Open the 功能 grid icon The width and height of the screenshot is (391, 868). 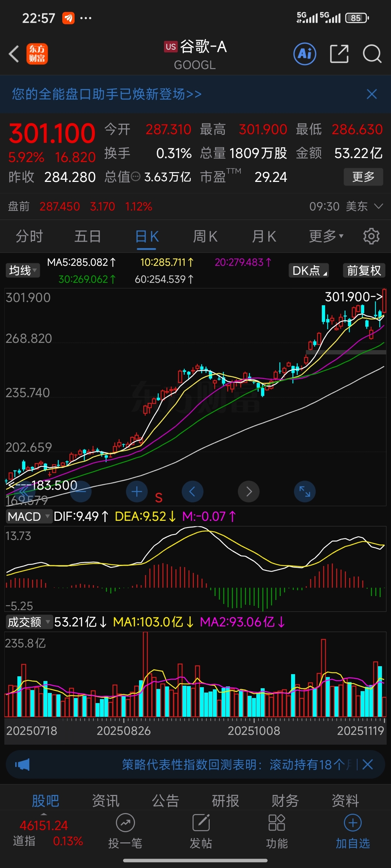[x=277, y=831]
